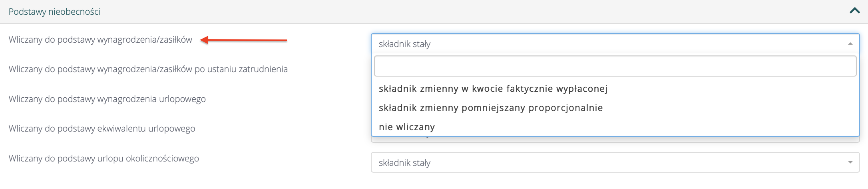Viewport: 868px width, 189px height.
Task: Choose 'składnik zmienny pomniejszany proporcjonalnie' option
Action: point(490,108)
